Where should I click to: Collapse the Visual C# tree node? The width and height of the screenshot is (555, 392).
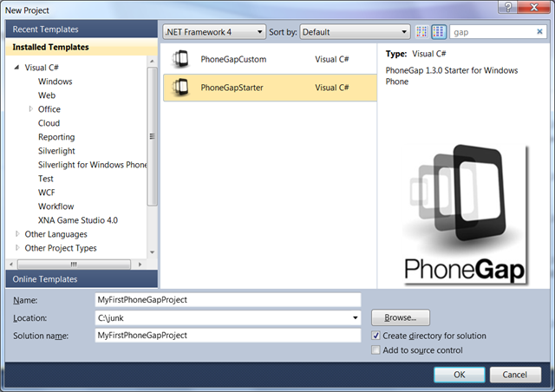pos(16,68)
